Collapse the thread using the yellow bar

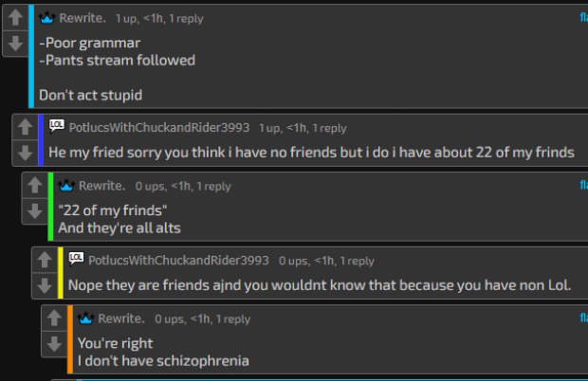[x=60, y=272]
